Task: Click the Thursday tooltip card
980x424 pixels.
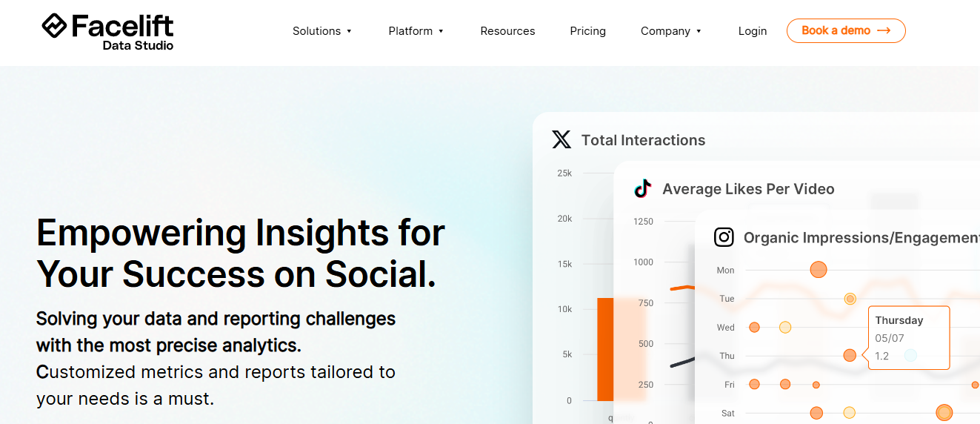Action: [909, 337]
